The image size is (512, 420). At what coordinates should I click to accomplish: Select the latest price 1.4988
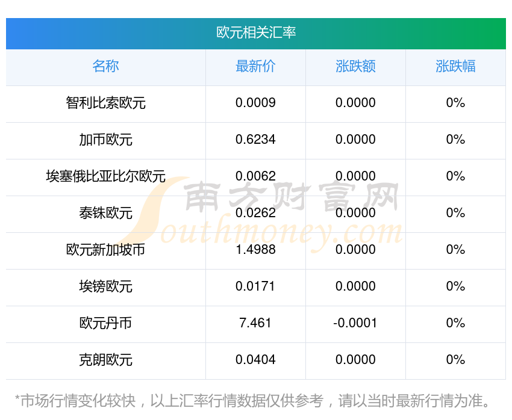click(255, 250)
